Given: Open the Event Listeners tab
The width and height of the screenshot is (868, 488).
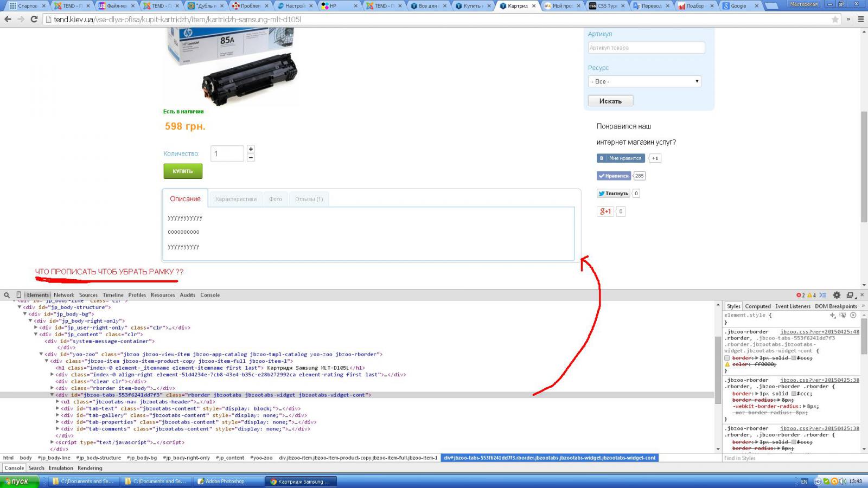Looking at the screenshot, I should (x=793, y=306).
